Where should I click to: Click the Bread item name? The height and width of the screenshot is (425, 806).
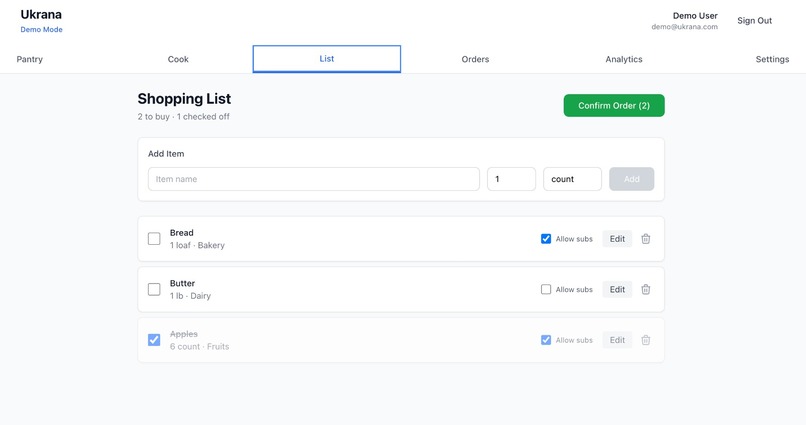(x=181, y=233)
